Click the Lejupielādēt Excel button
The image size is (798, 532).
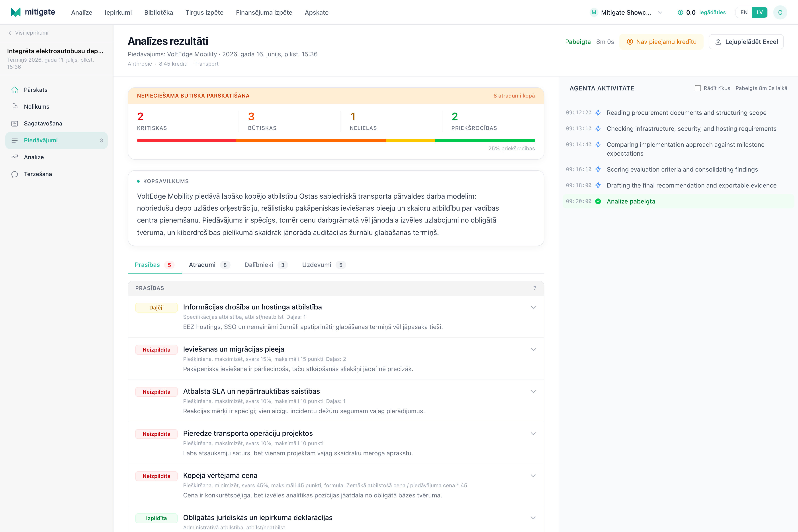tap(746, 42)
